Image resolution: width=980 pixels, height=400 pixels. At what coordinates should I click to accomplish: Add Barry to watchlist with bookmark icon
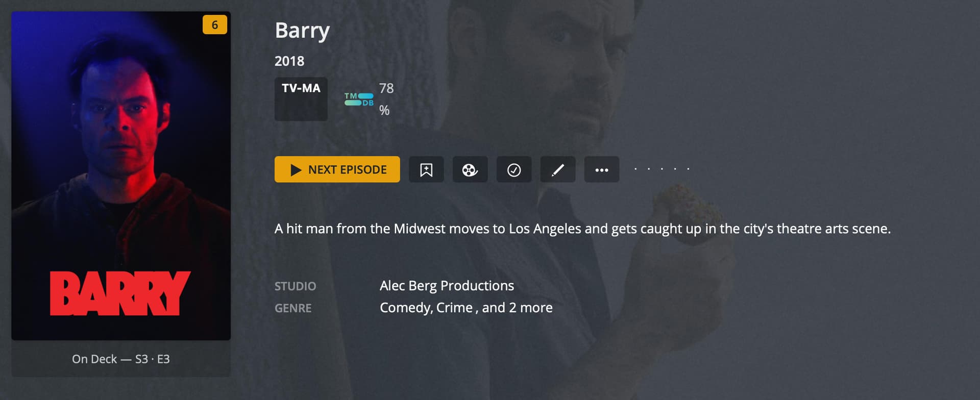pyautogui.click(x=426, y=169)
